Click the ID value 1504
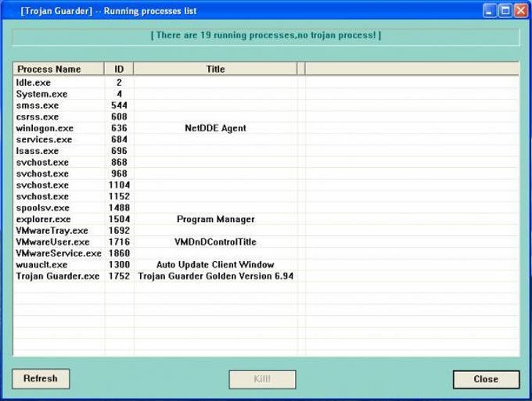This screenshot has width=532, height=401. [119, 220]
